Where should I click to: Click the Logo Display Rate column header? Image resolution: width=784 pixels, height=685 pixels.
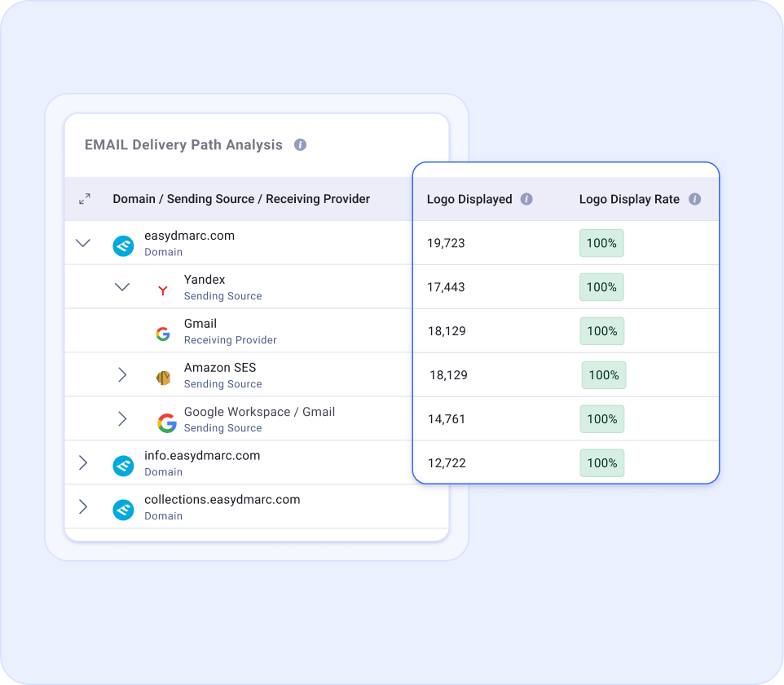pos(629,199)
